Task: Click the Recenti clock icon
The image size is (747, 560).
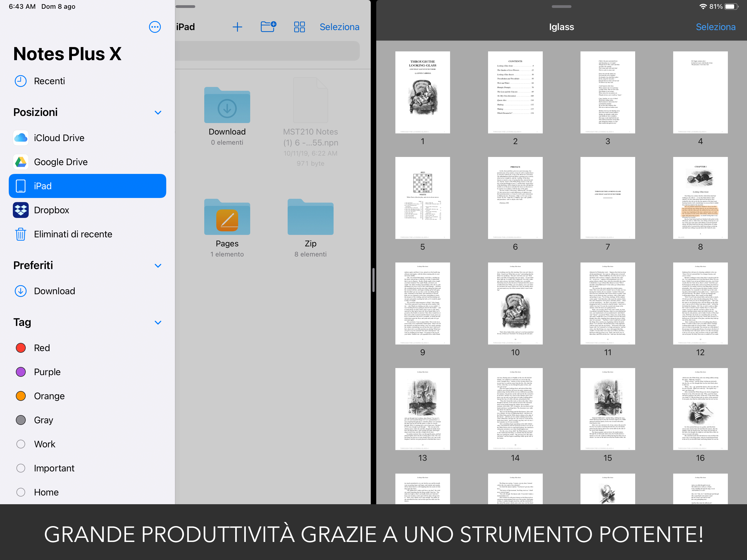Action: (21, 81)
